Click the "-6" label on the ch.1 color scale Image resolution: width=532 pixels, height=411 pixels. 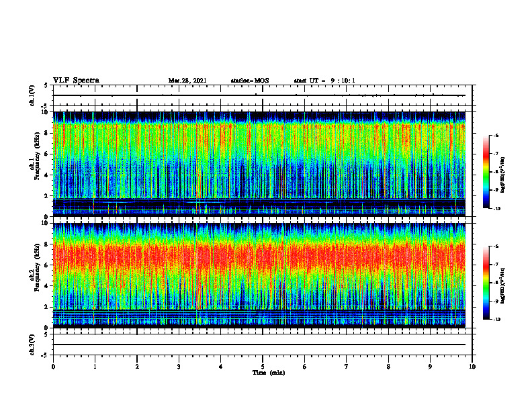pos(496,135)
